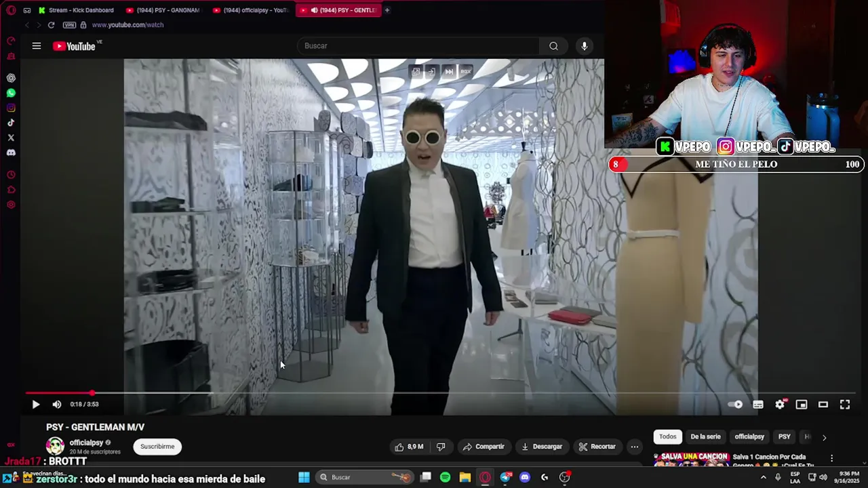Select the officialpsy filter chip
The image size is (868, 488).
[749, 437]
